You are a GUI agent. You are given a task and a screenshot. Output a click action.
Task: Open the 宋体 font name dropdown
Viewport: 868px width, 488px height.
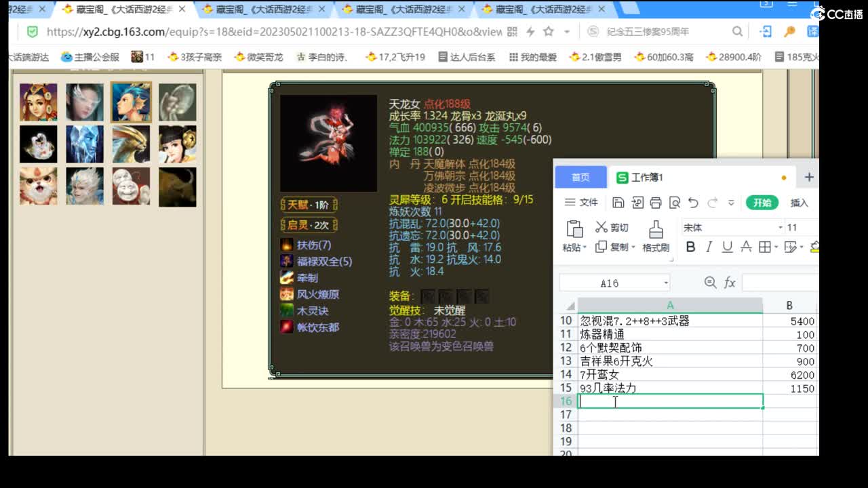(x=780, y=228)
